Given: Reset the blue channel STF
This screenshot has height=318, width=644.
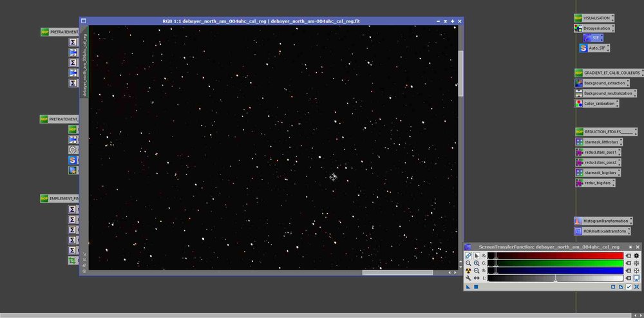Looking at the screenshot, I should tap(629, 270).
